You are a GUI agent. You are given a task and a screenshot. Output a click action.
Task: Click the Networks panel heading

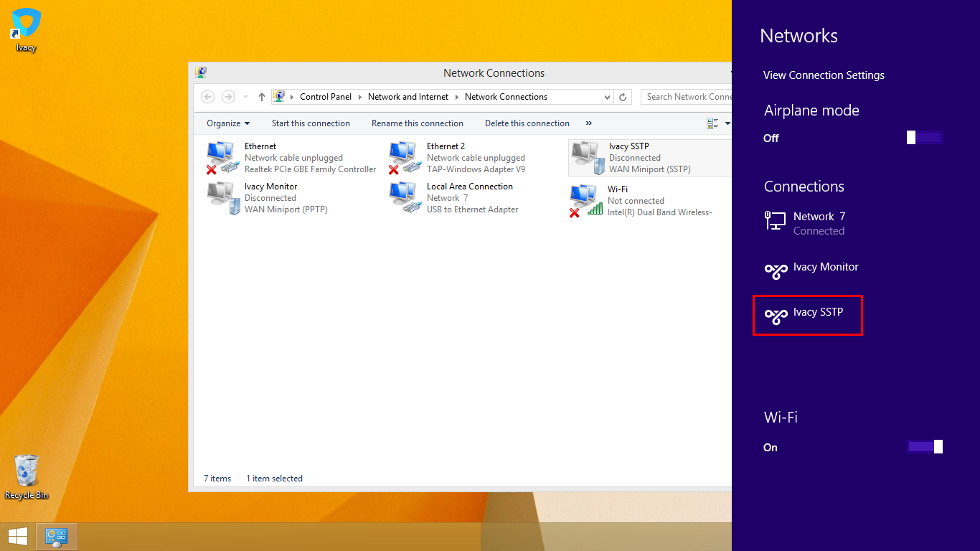coord(798,36)
